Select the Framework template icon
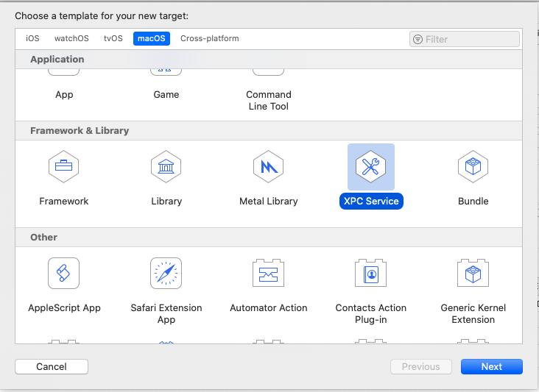Image resolution: width=539 pixels, height=392 pixels. pyautogui.click(x=63, y=166)
